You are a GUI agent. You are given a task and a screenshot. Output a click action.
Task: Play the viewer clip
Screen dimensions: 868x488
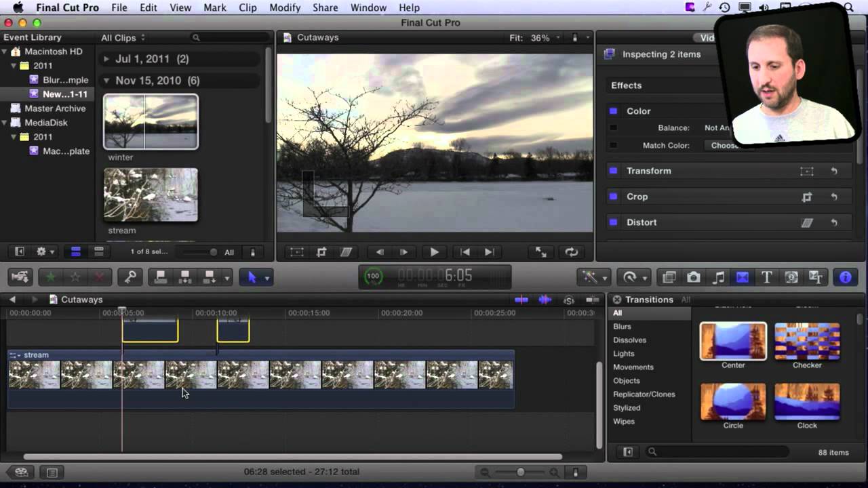[435, 252]
